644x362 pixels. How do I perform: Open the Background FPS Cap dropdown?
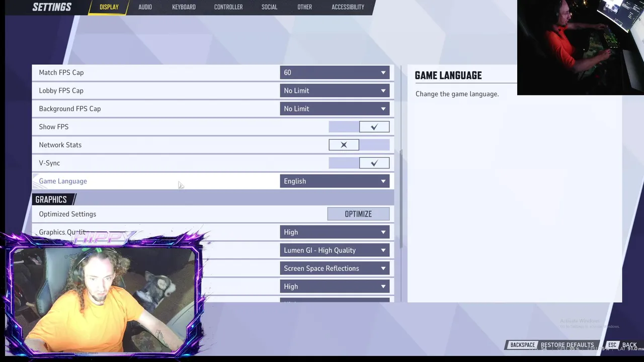pyautogui.click(x=335, y=109)
